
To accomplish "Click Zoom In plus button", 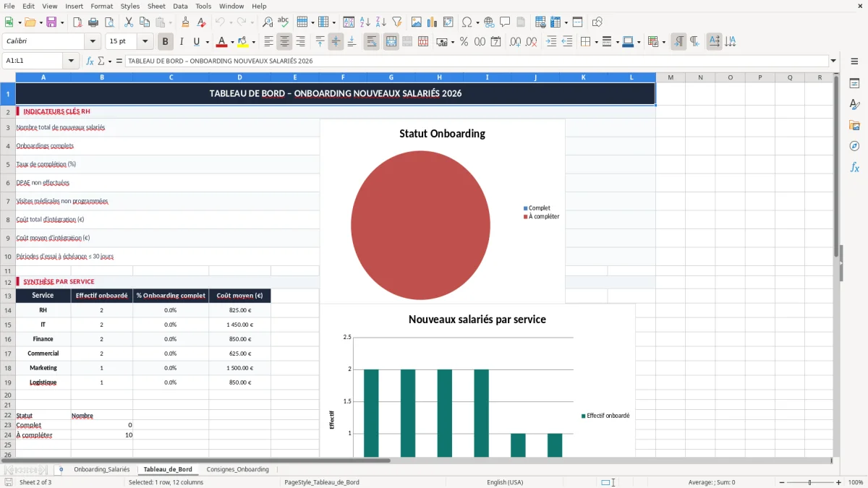I will click(838, 482).
